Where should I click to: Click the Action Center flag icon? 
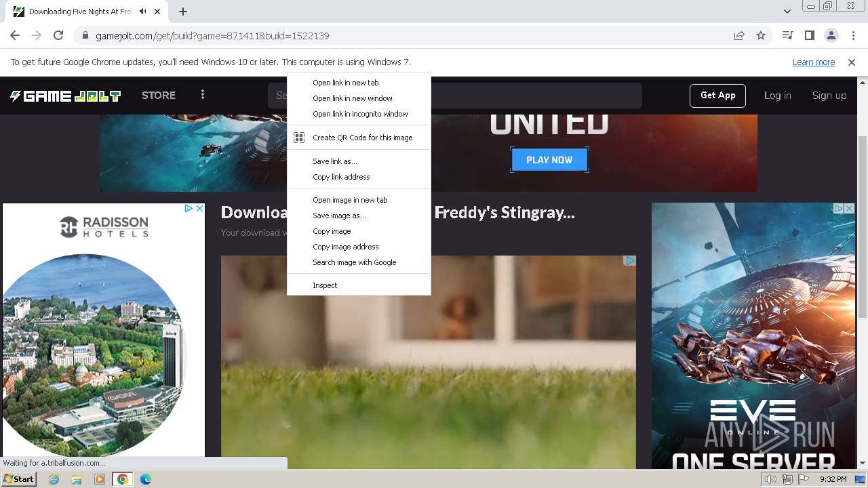804,479
